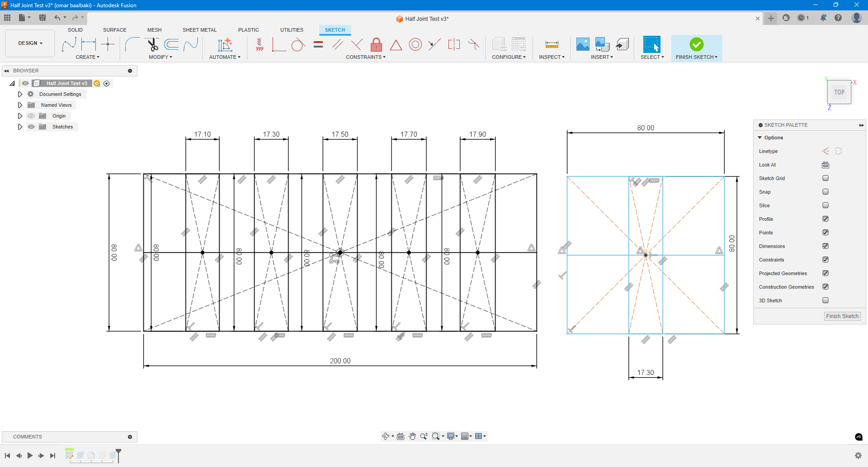Switch to the UTILITIES tab
Viewport: 868px width, 467px height.
click(x=292, y=30)
